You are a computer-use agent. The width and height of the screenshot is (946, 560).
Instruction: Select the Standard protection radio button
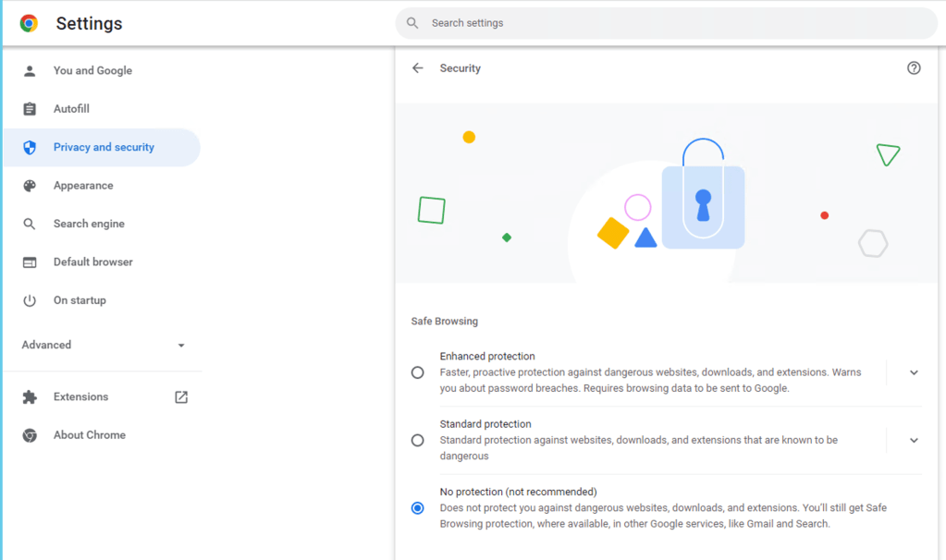pos(418,441)
